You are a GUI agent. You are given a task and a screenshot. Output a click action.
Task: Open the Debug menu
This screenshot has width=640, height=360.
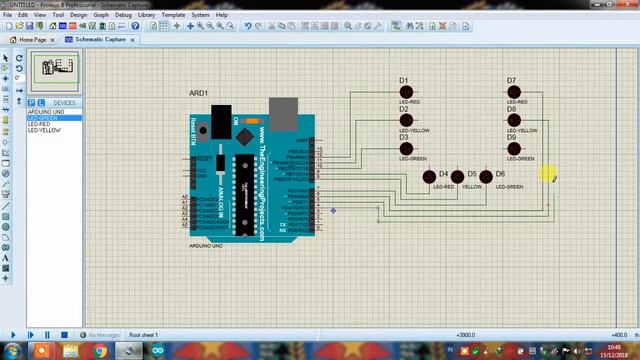pos(123,15)
